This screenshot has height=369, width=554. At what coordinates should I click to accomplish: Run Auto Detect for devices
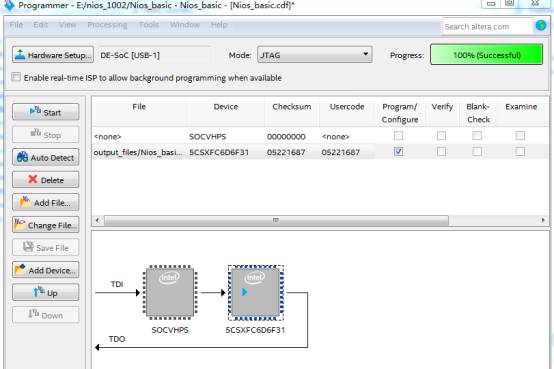click(46, 157)
